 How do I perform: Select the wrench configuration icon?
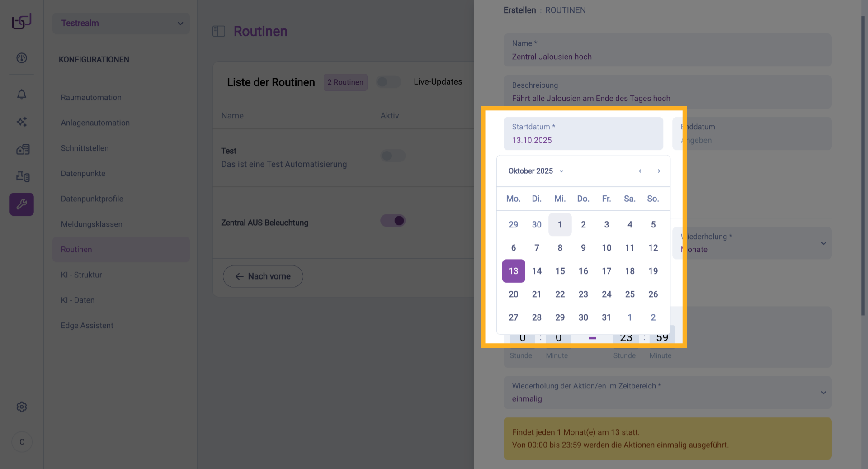[x=22, y=204]
